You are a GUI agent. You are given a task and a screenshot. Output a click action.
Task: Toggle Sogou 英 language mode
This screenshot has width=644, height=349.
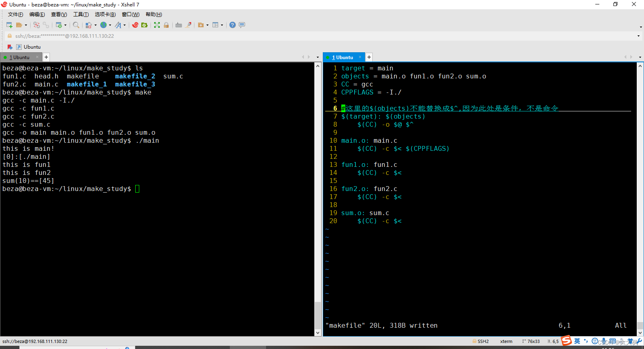[577, 341]
